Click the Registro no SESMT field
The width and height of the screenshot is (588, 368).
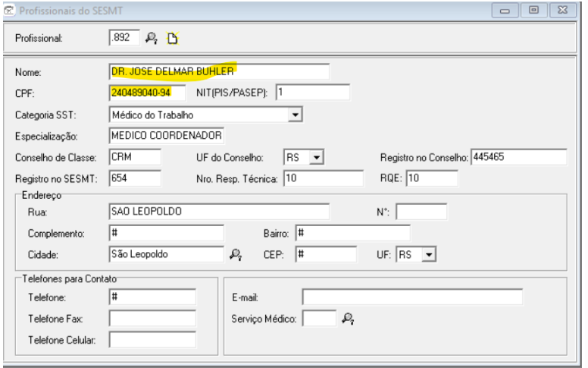pyautogui.click(x=135, y=178)
